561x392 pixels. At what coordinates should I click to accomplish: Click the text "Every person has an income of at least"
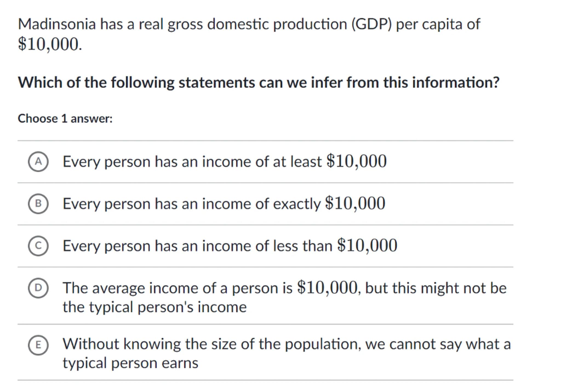tap(192, 162)
